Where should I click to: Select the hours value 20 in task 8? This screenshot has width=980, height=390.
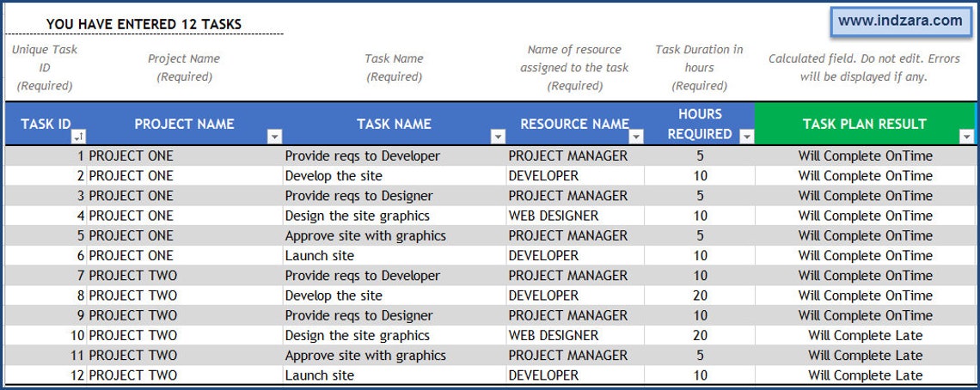(700, 296)
